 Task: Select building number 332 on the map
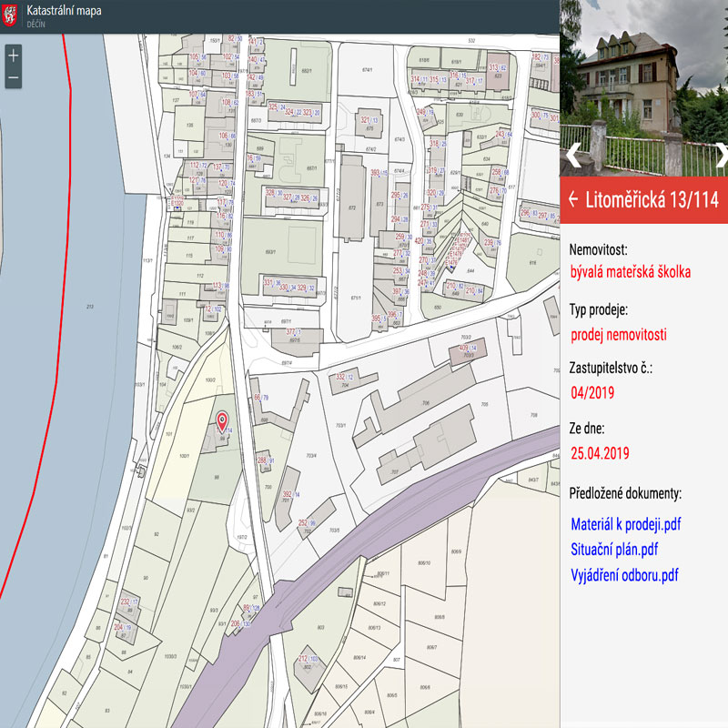point(340,377)
